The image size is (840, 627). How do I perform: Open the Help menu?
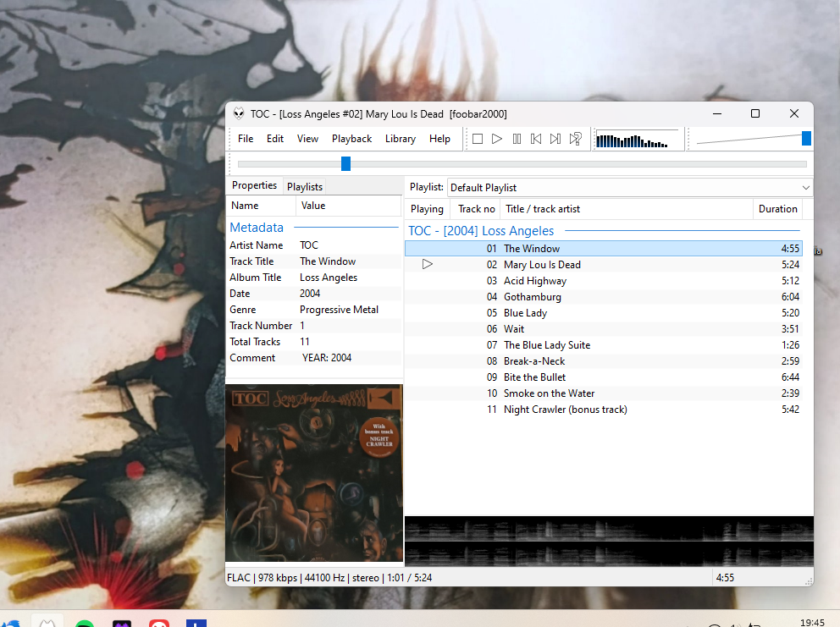click(439, 139)
